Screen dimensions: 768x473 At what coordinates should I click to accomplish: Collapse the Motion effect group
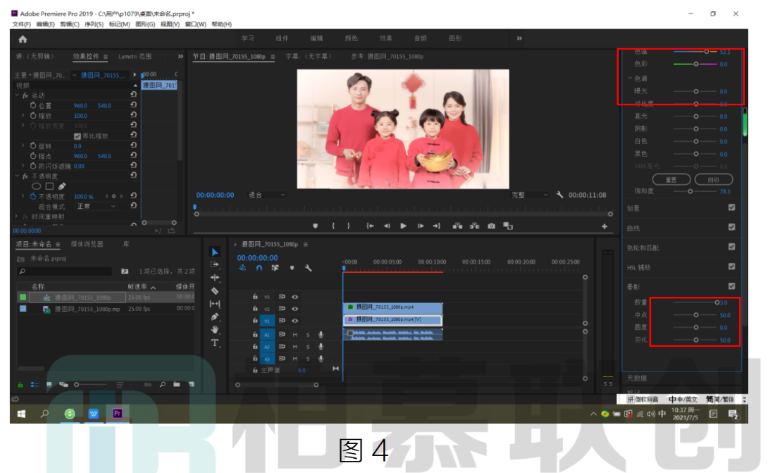(17, 95)
